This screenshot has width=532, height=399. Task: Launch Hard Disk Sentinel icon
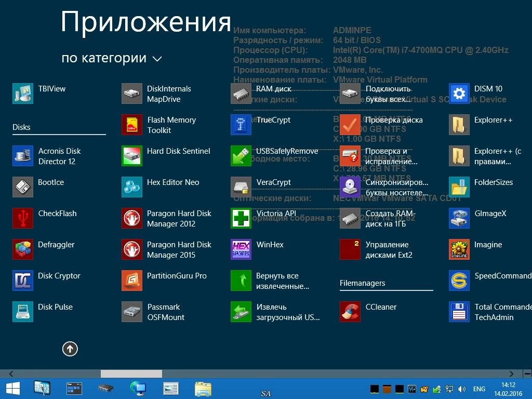tap(132, 156)
